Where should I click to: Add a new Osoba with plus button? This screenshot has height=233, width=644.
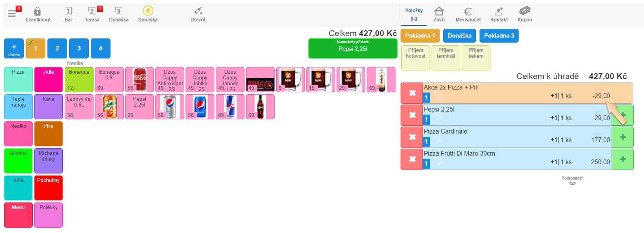point(14,48)
